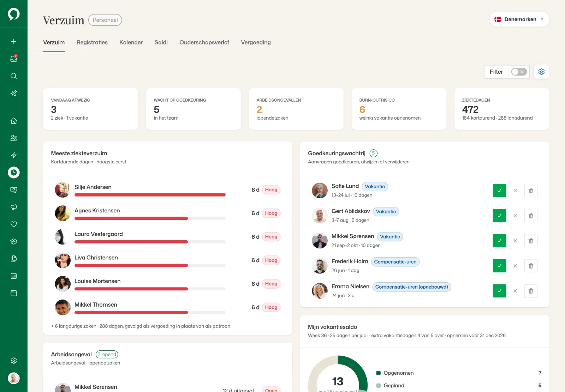565x392 pixels.
Task: Open the page settings gear next to Filter
Action: coord(541,72)
